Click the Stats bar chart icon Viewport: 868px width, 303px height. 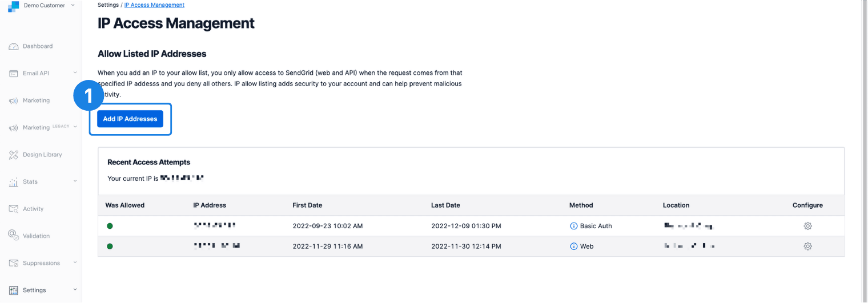(x=14, y=182)
